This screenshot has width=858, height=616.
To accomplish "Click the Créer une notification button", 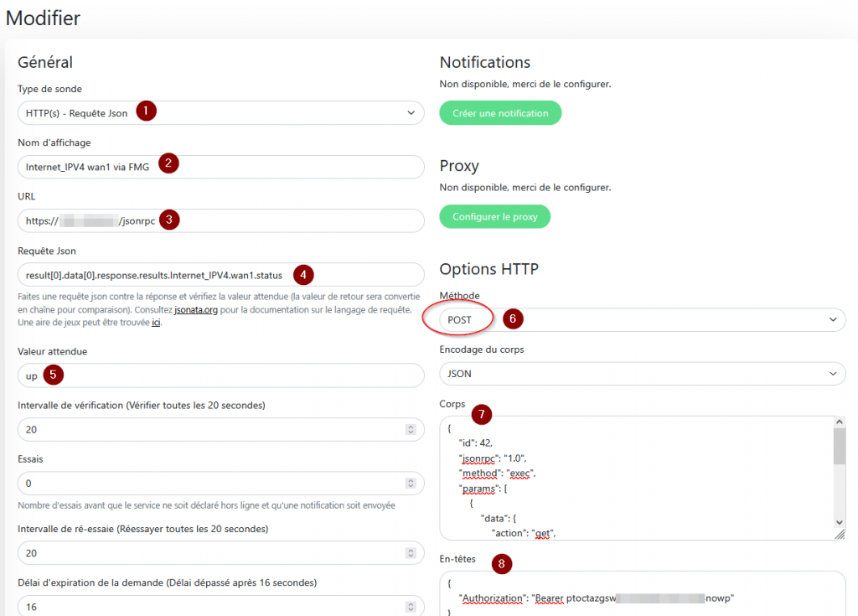I will click(500, 113).
